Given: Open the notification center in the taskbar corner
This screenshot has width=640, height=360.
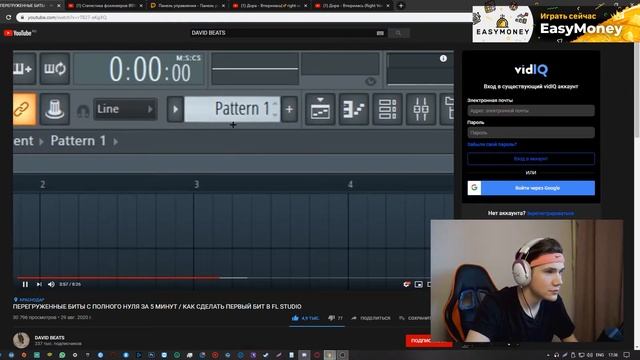Looking at the screenshot, I should coord(627,355).
